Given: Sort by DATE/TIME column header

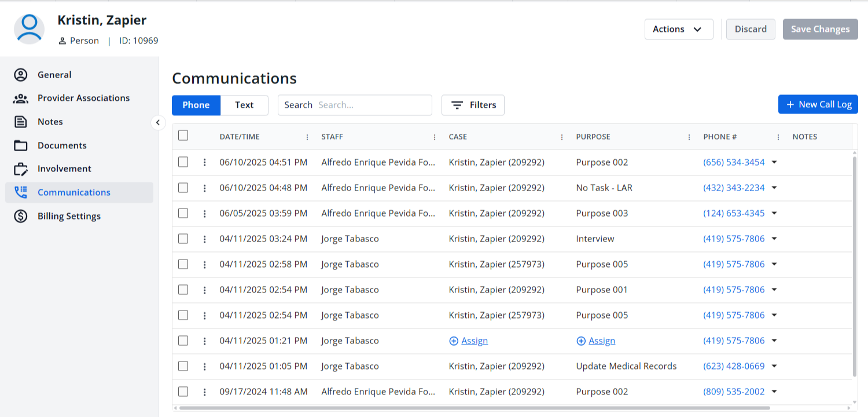Looking at the screenshot, I should click(x=240, y=137).
